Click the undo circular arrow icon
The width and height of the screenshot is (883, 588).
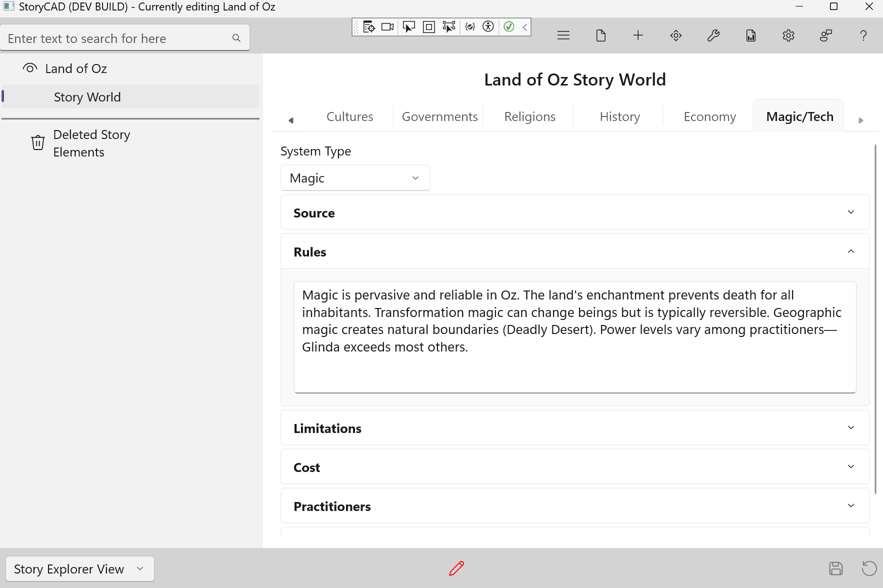pos(869,568)
